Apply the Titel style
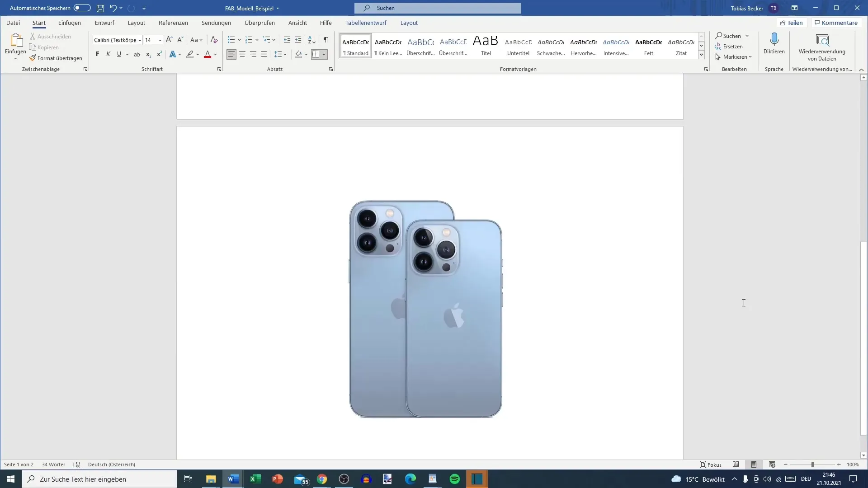868x488 pixels. point(486,45)
